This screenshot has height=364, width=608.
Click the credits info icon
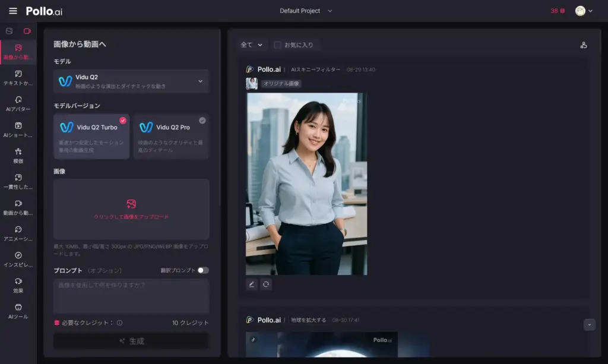click(119, 323)
